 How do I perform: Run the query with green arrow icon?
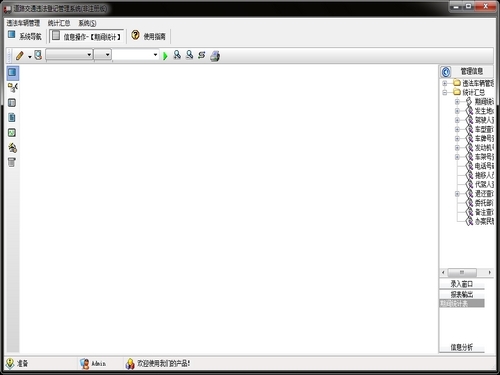click(x=165, y=56)
